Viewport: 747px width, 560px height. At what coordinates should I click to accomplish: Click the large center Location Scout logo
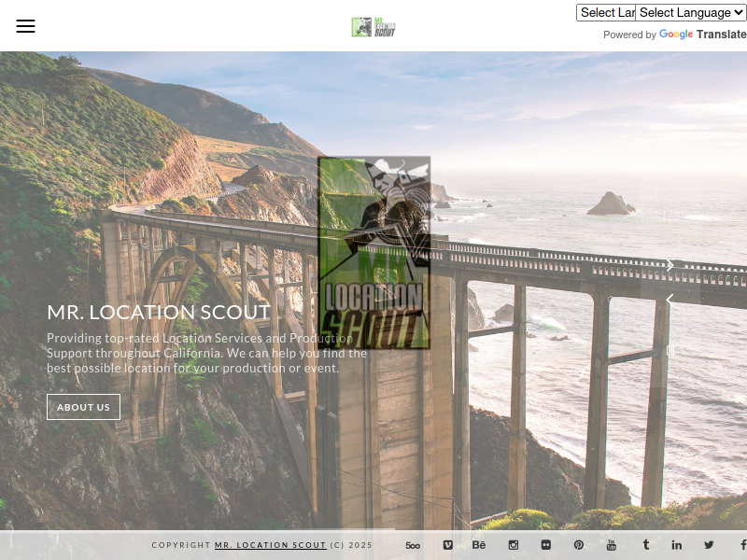coord(373,252)
